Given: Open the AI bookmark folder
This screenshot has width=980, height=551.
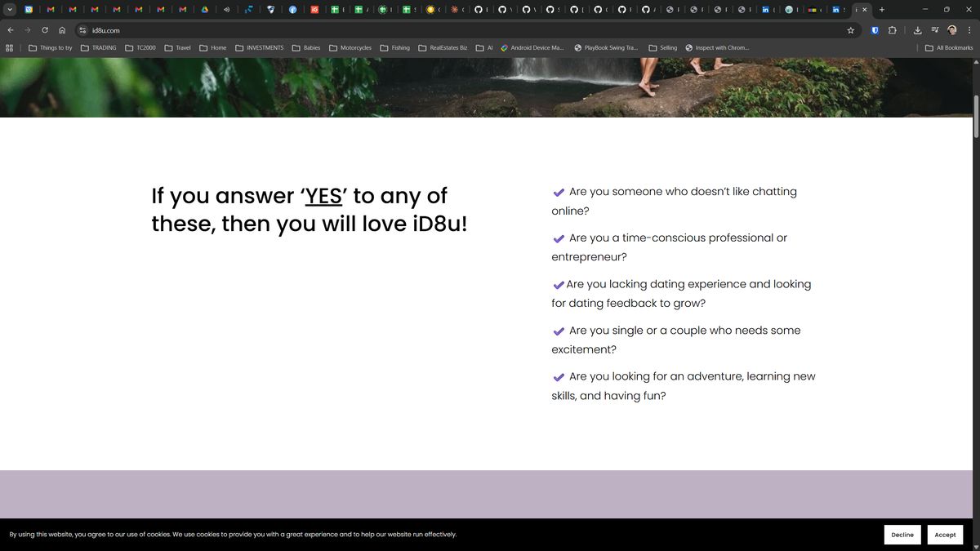Looking at the screenshot, I should click(x=484, y=48).
